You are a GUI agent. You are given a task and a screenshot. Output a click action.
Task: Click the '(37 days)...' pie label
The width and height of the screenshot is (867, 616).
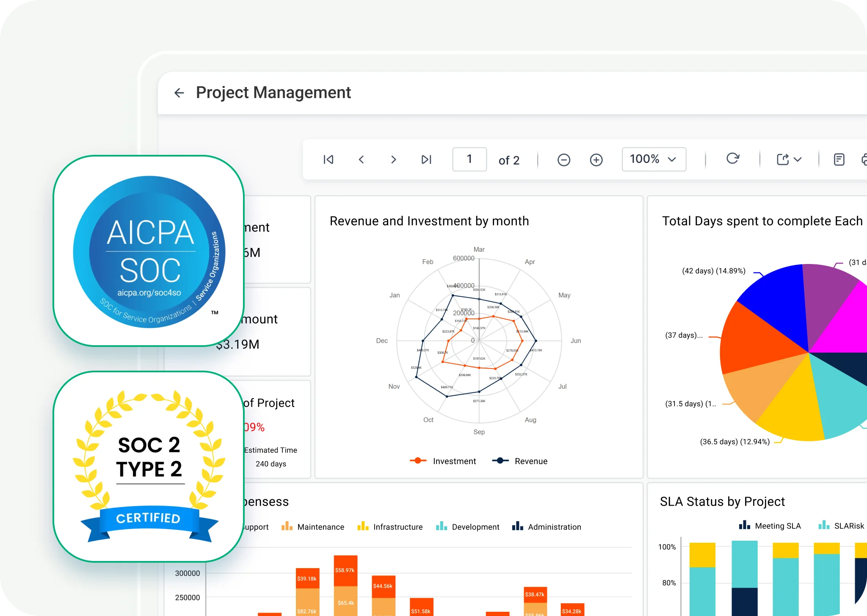point(684,335)
